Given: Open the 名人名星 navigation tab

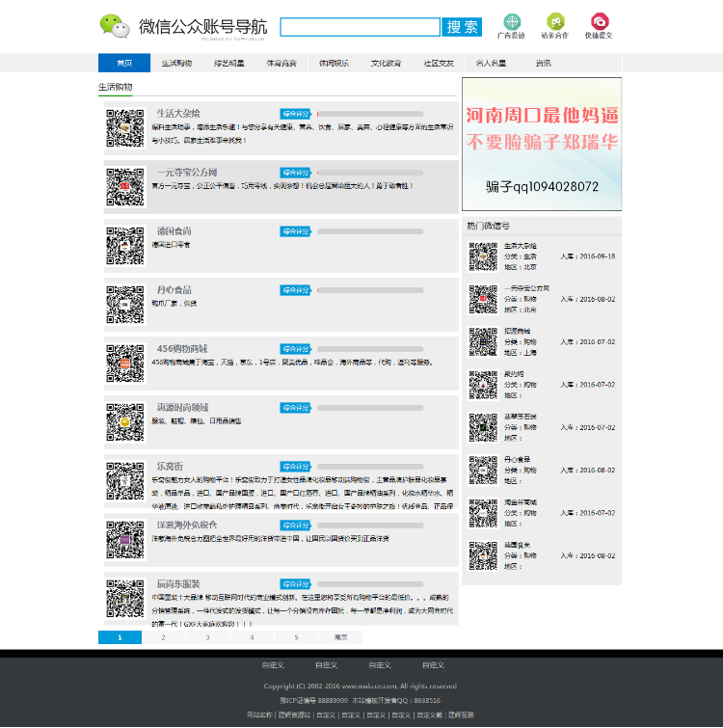Looking at the screenshot, I should [x=492, y=63].
